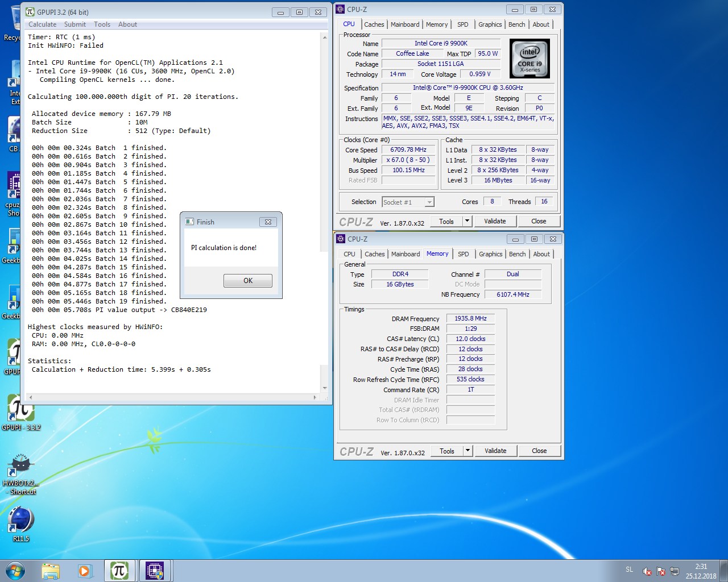
Task: Select CPU tab in bottom CPU-Z window
Action: 349,254
